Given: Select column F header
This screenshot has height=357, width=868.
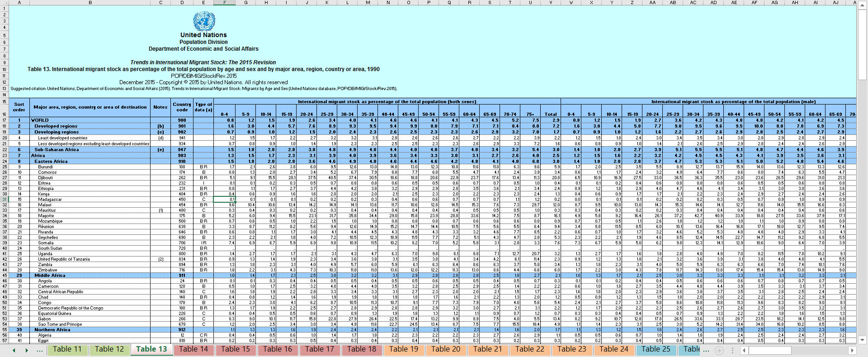Looking at the screenshot, I should coord(224,3).
